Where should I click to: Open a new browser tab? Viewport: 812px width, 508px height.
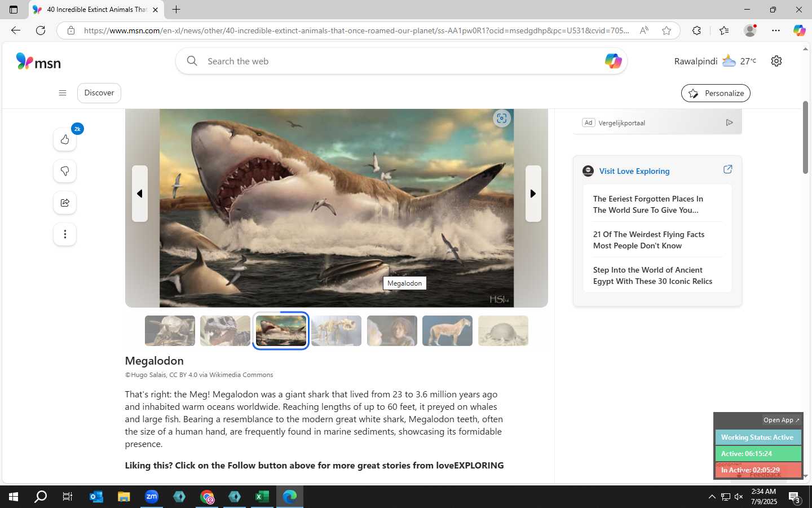pos(176,10)
